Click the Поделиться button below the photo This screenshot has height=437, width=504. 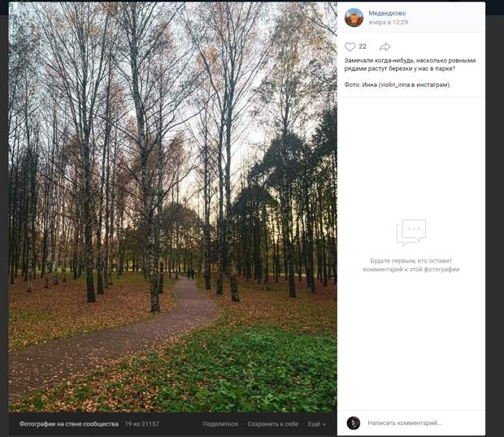pos(220,424)
